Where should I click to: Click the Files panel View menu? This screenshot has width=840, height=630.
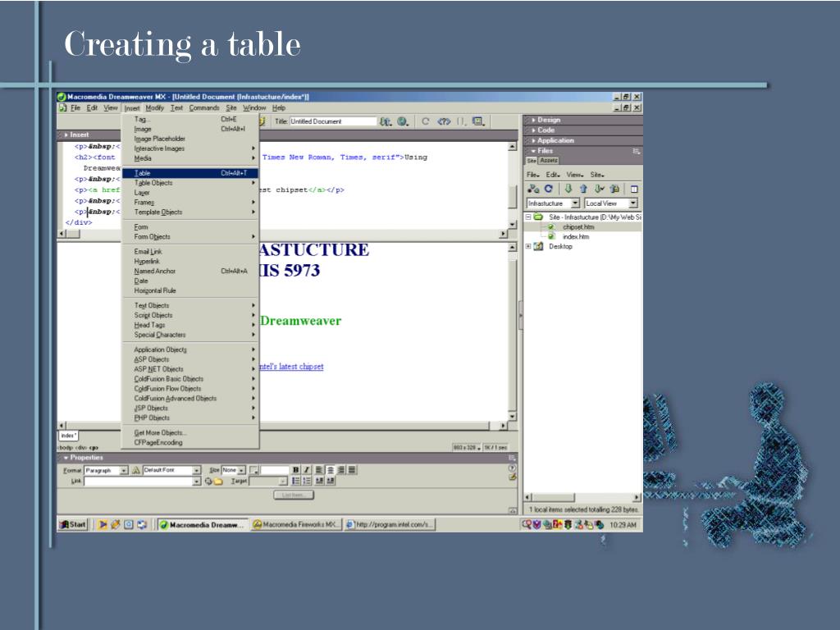tap(574, 175)
